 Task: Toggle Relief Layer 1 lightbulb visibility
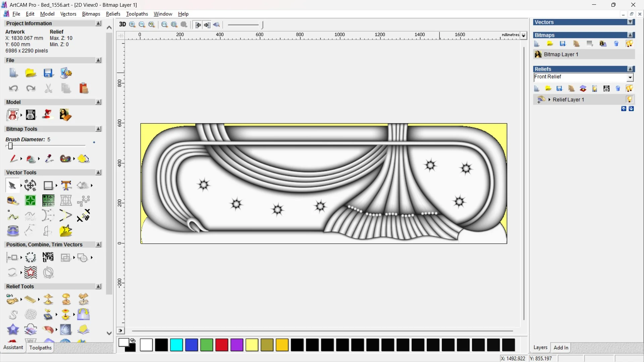pyautogui.click(x=629, y=100)
